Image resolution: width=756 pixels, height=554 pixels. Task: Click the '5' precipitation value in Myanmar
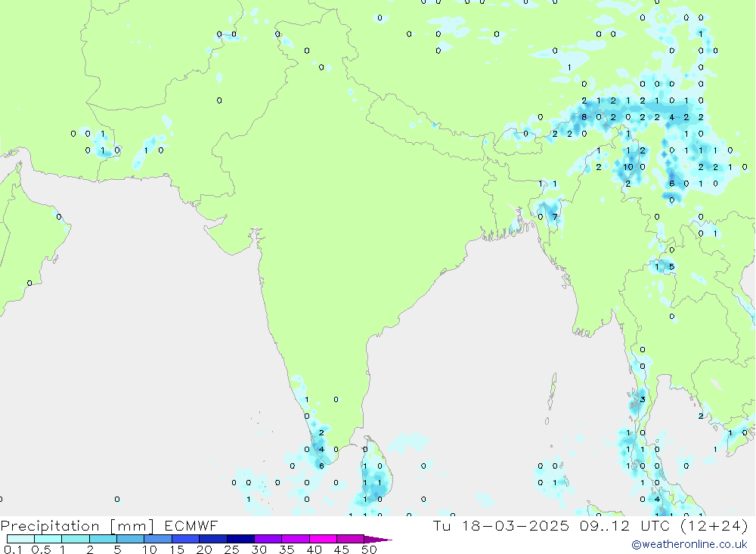[x=671, y=267]
